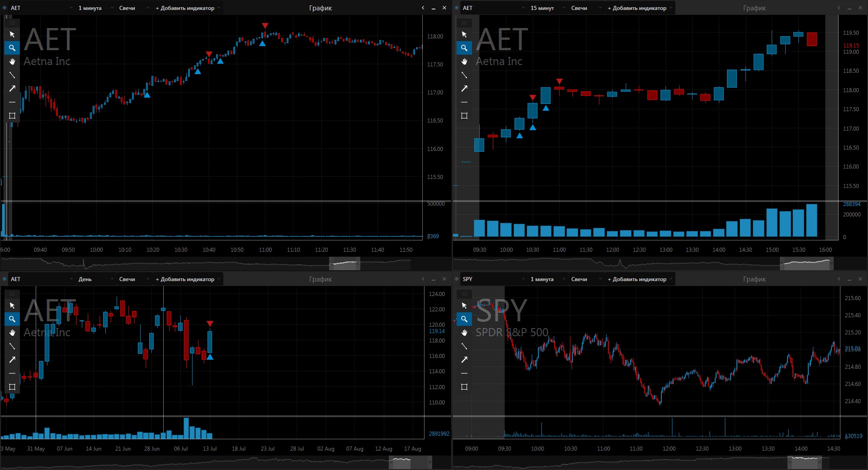868x470 pixels.
Task: Select zoom magnifier in AET daily chart
Action: (x=12, y=319)
